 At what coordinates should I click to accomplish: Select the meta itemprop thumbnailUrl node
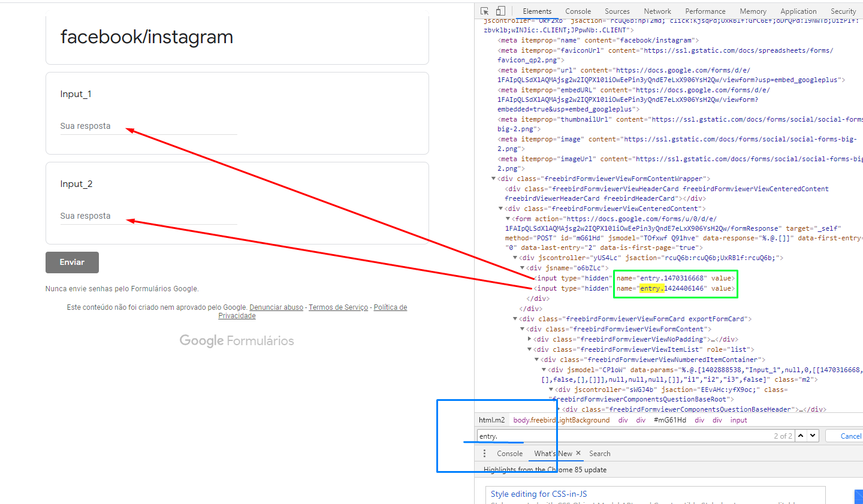680,124
